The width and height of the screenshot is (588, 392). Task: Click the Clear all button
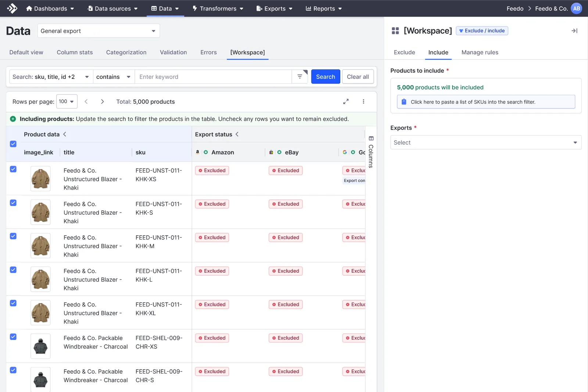pyautogui.click(x=358, y=77)
